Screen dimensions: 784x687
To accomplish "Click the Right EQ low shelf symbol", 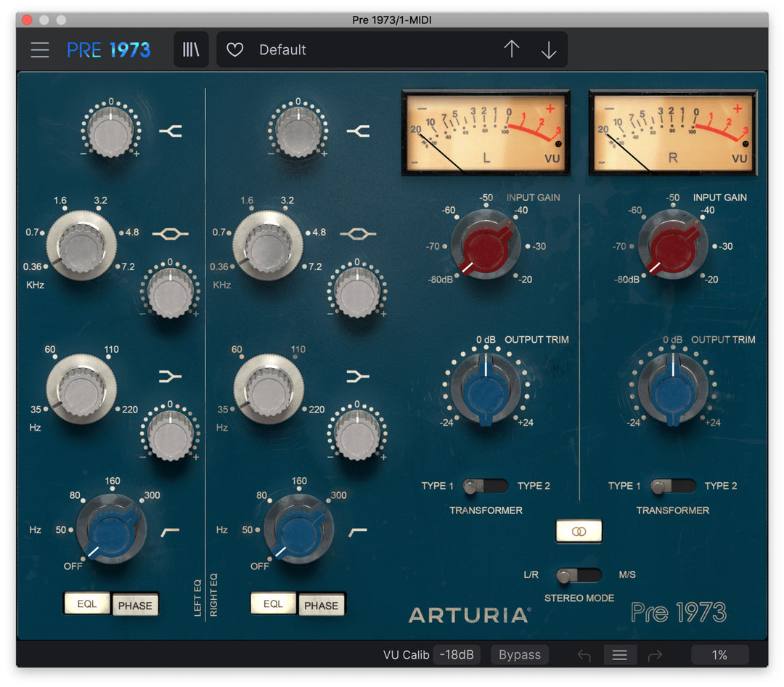I will click(x=358, y=376).
